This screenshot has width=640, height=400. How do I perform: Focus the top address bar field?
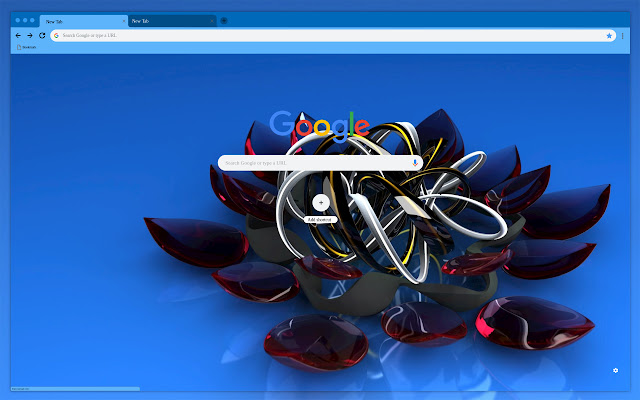(x=333, y=36)
